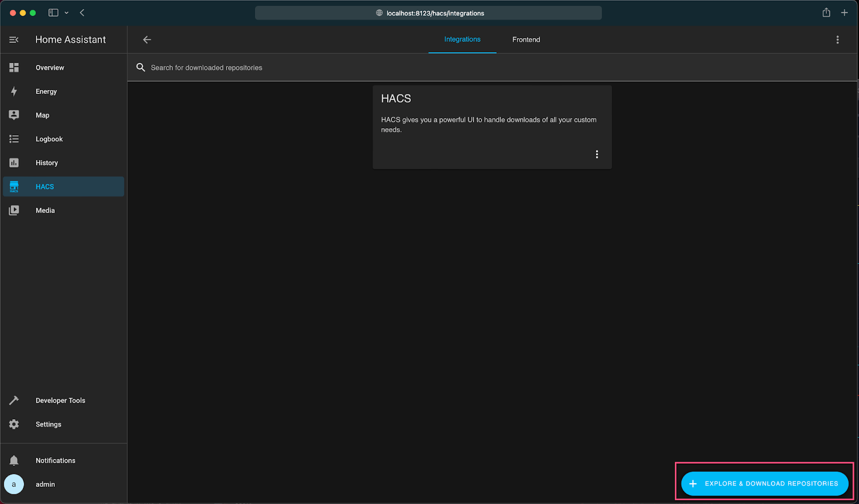Image resolution: width=859 pixels, height=504 pixels.
Task: Open Logbook from the sidebar
Action: [x=49, y=139]
